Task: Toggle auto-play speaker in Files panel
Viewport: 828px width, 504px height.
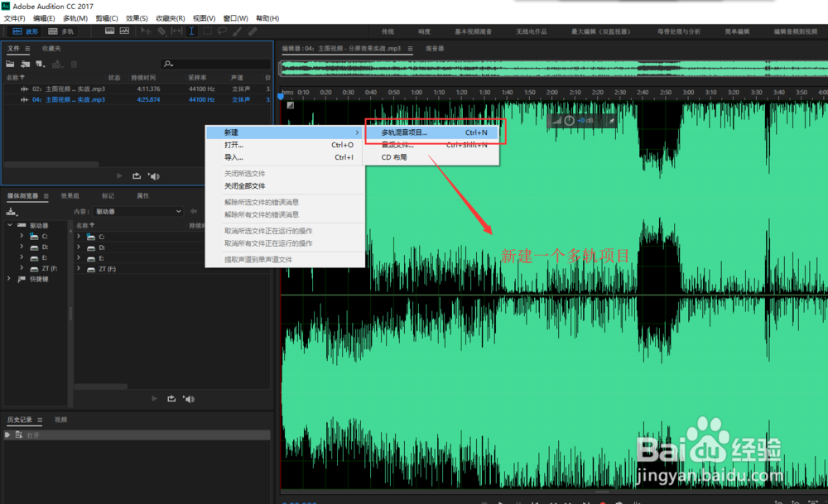Action: (154, 176)
